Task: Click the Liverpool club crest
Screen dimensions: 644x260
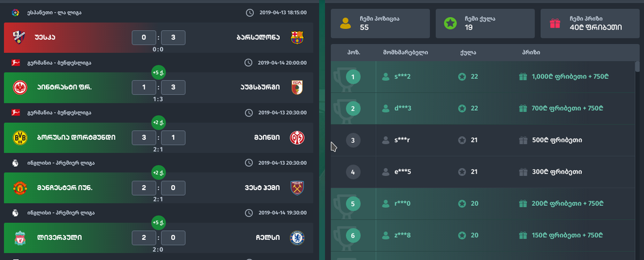Action: pos(19,238)
